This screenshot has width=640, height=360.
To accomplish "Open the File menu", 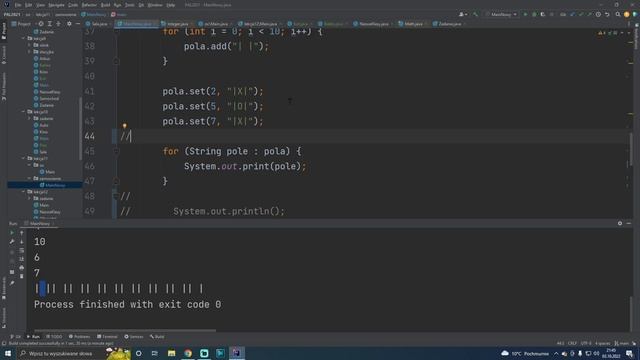I will tap(18, 5).
